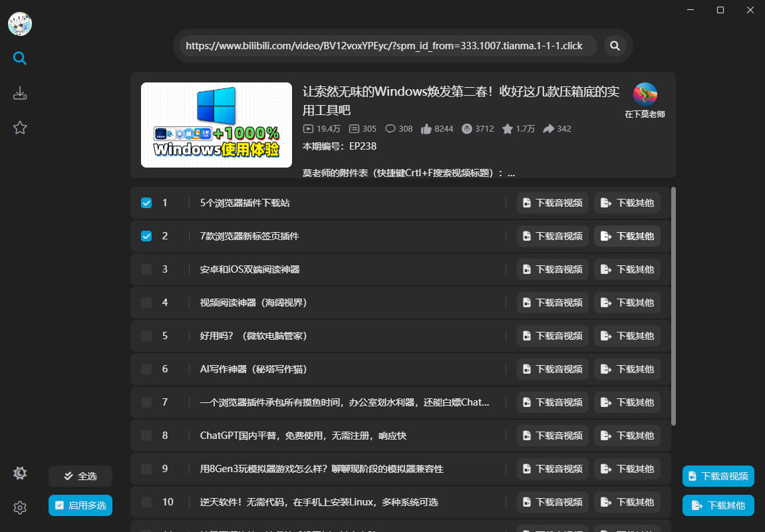Click the user avatar in sidebar
The height and width of the screenshot is (532, 765).
(20, 24)
